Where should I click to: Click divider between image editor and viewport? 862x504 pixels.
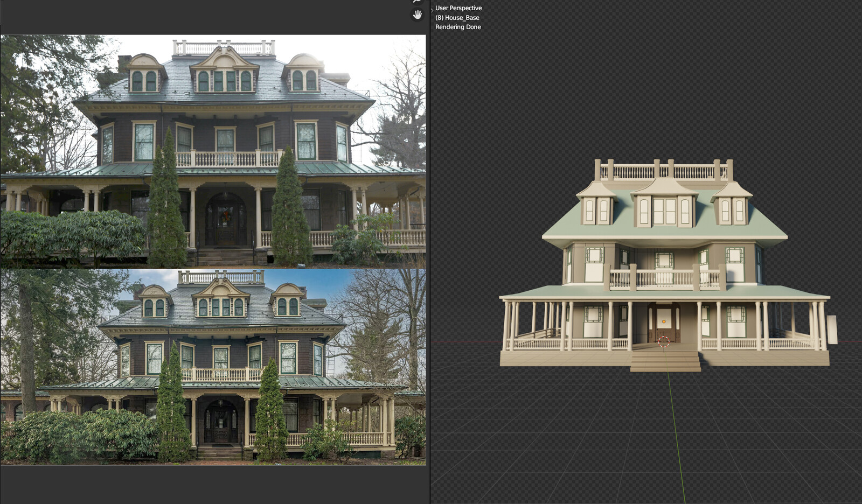click(429, 252)
